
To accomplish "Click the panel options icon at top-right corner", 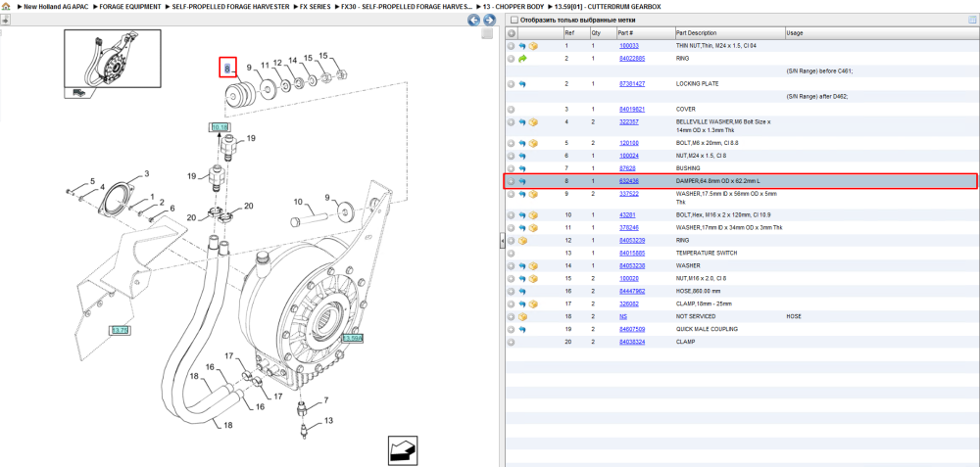I will click(x=972, y=20).
